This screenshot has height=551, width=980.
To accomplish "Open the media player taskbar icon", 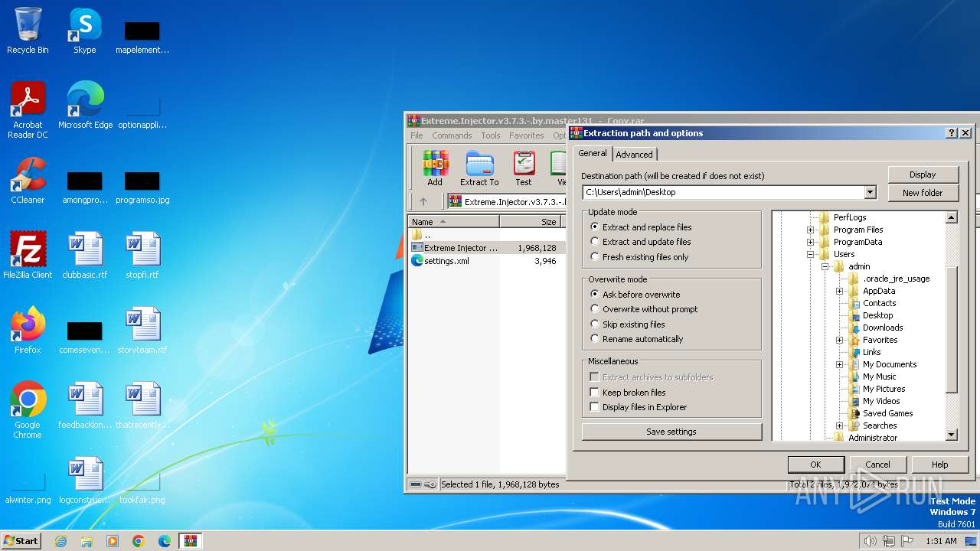I will tap(113, 541).
